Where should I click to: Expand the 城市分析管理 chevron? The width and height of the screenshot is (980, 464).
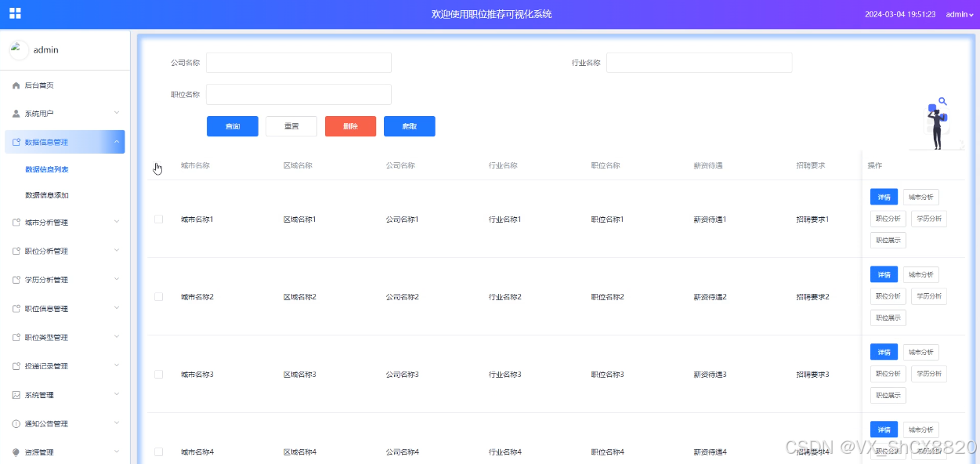[117, 222]
